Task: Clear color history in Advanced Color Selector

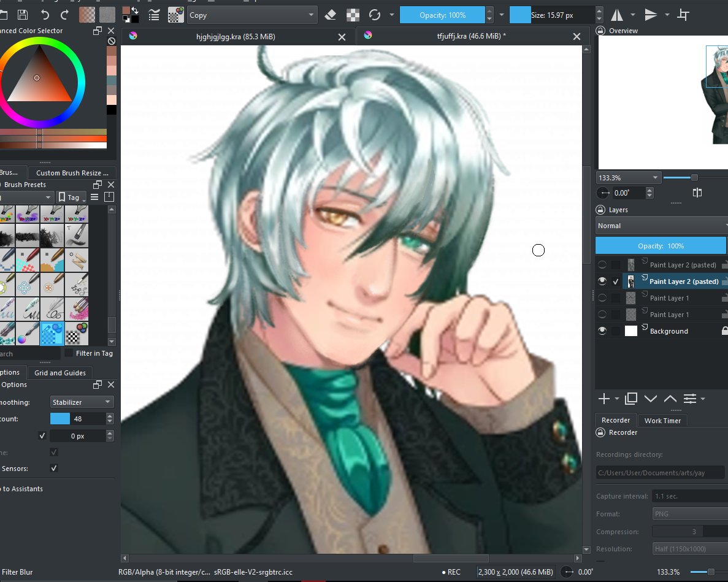Action: tap(112, 41)
